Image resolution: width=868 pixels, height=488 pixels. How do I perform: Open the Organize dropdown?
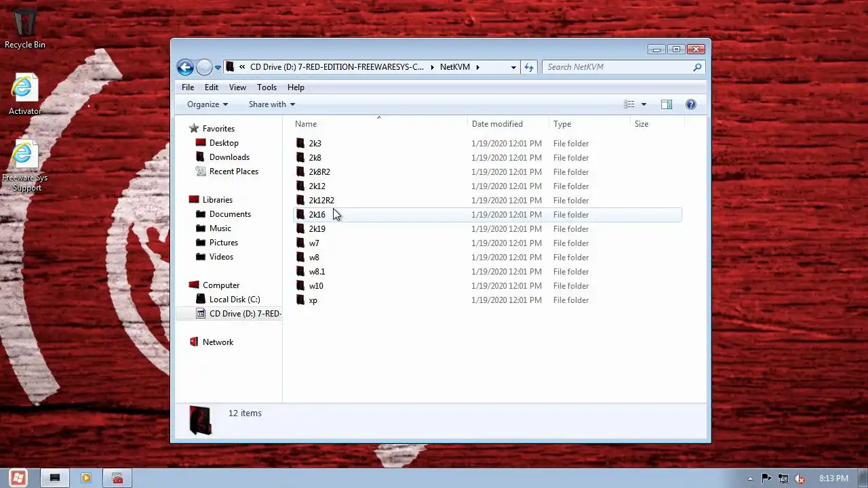point(208,104)
